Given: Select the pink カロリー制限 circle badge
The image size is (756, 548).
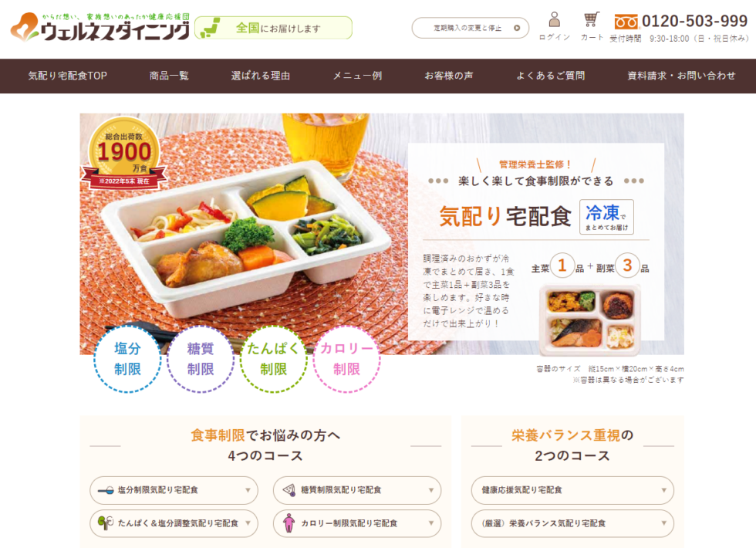Looking at the screenshot, I should tap(346, 359).
